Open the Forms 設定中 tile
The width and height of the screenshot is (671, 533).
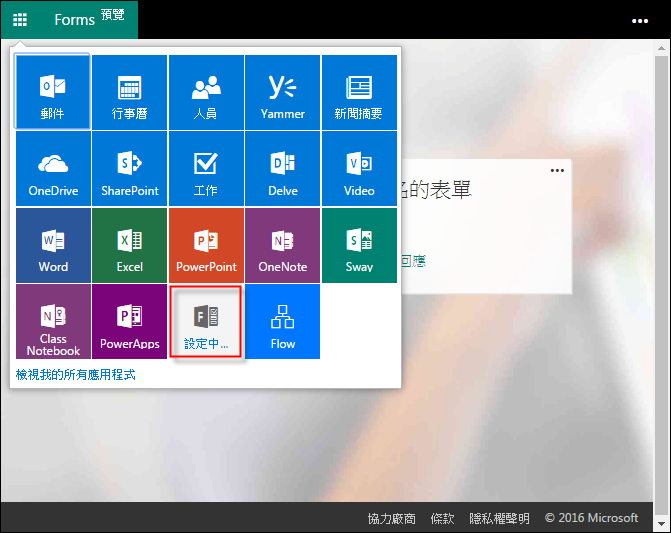point(206,322)
